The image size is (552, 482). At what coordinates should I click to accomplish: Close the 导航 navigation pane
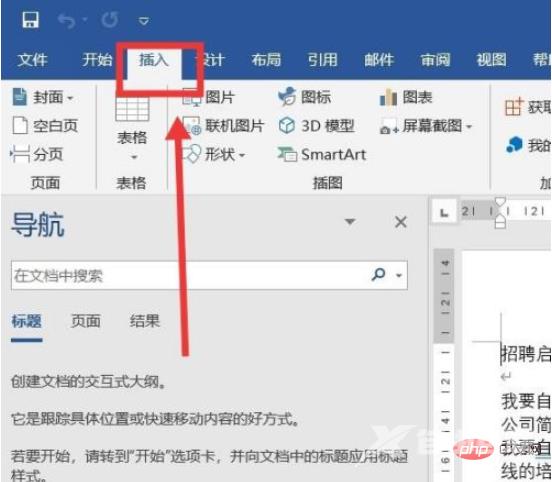tap(401, 222)
